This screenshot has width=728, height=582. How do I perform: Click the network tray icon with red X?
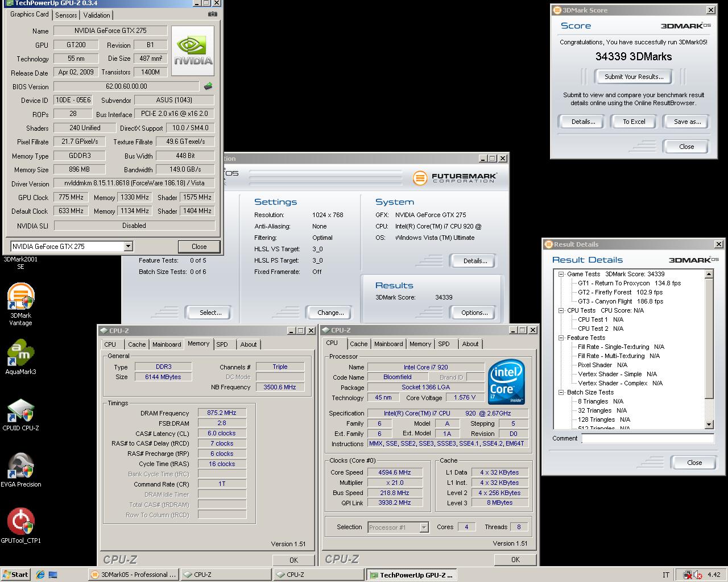pyautogui.click(x=687, y=575)
